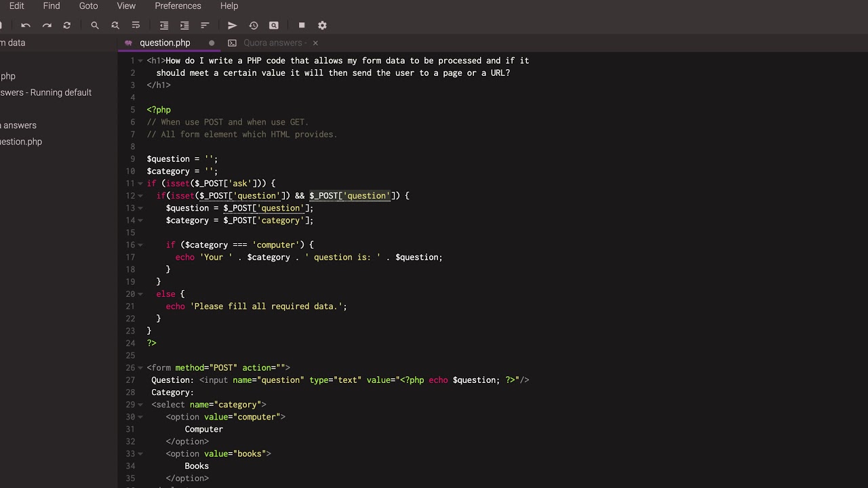Collapse the code fold at line 13
Image resolution: width=868 pixels, height=488 pixels.
click(x=140, y=208)
